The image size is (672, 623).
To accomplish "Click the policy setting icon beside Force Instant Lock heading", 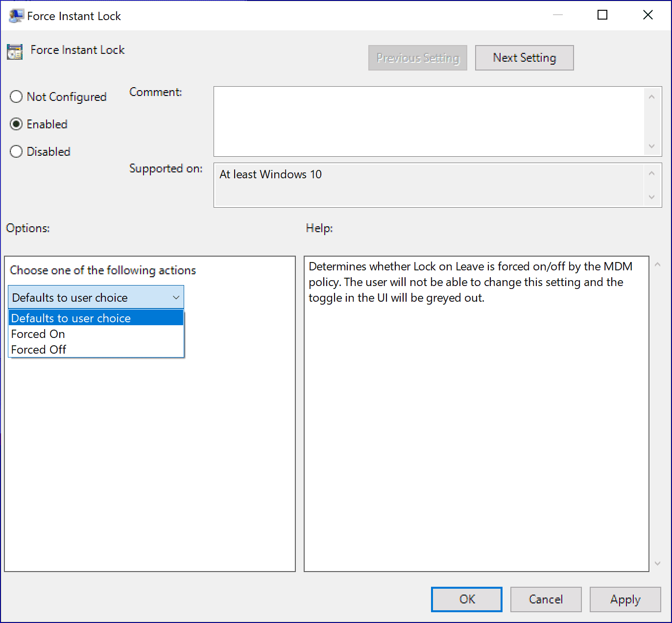I will tap(15, 52).
